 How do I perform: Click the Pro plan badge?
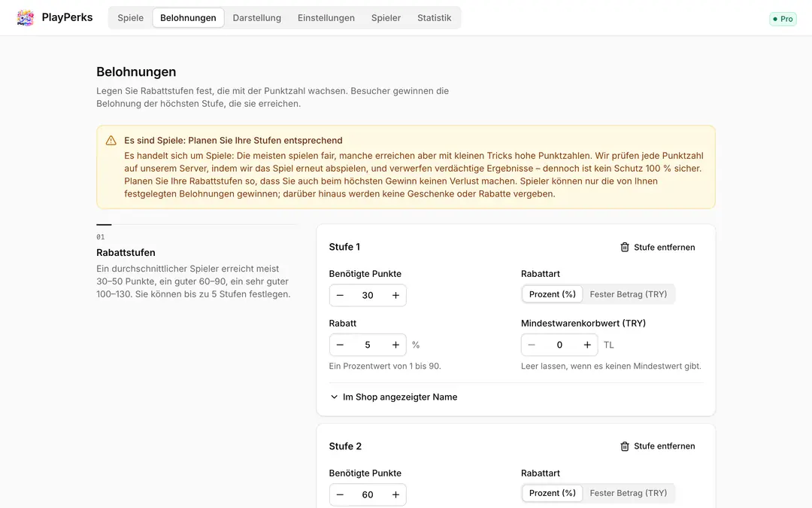(783, 19)
